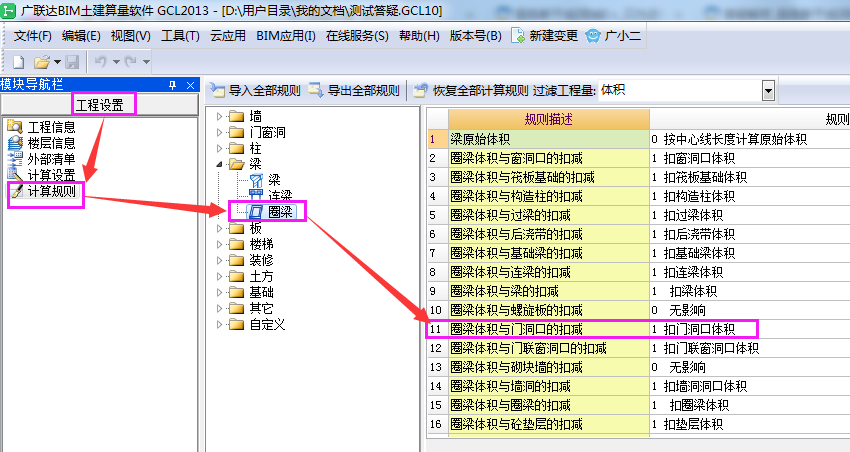Click the 过滤工程量 field showing 体积
Image resolution: width=850 pixels, height=452 pixels.
[x=680, y=91]
